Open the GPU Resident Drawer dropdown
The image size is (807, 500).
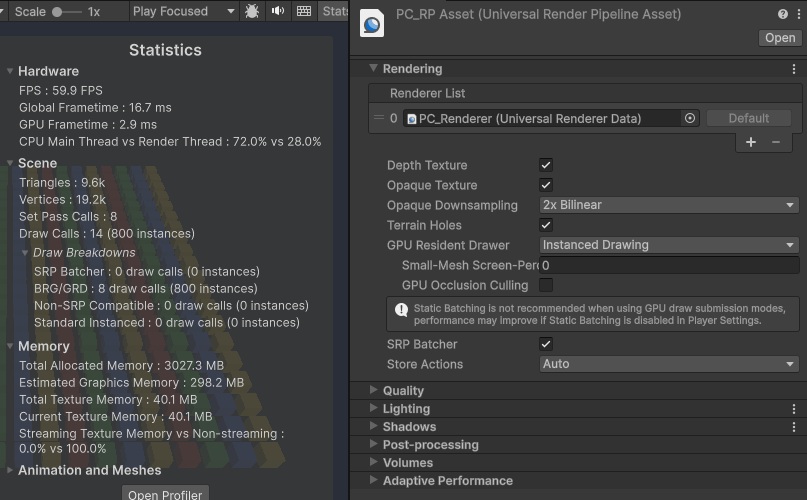(x=669, y=245)
